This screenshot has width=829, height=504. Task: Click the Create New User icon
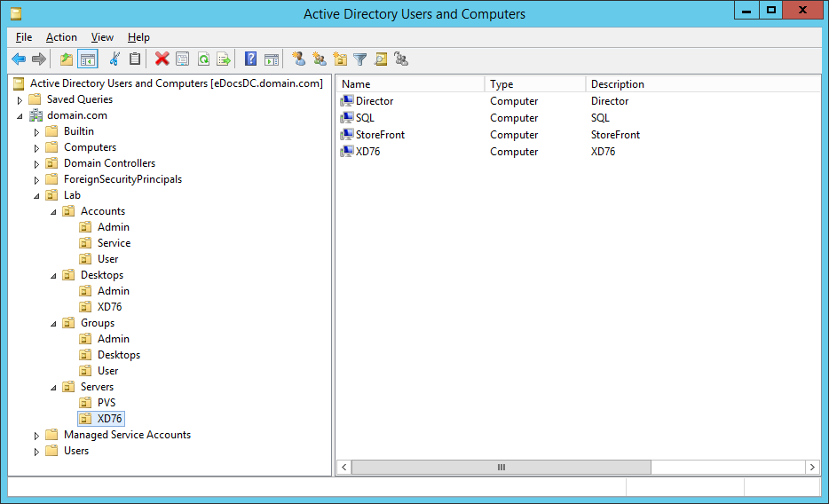click(299, 59)
